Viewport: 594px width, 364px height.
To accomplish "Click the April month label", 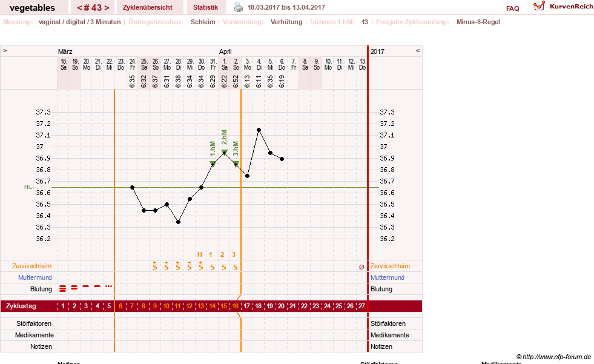I will pos(225,51).
